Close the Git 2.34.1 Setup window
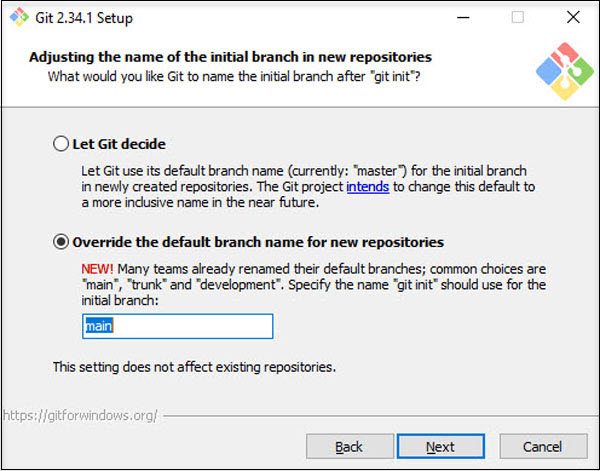 click(x=571, y=17)
